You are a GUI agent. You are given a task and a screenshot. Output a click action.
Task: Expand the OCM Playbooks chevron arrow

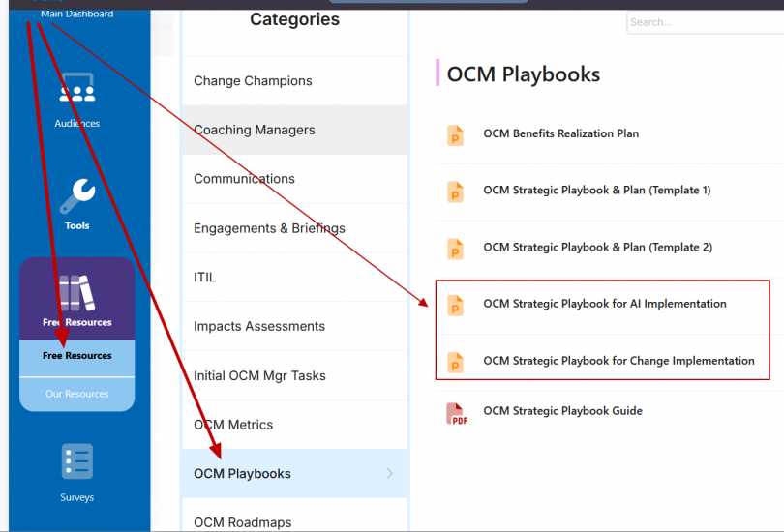390,473
